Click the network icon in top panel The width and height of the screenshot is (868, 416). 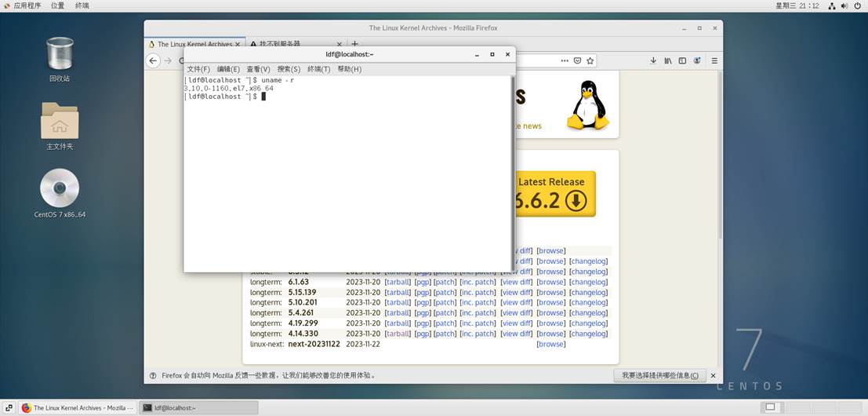tap(831, 5)
